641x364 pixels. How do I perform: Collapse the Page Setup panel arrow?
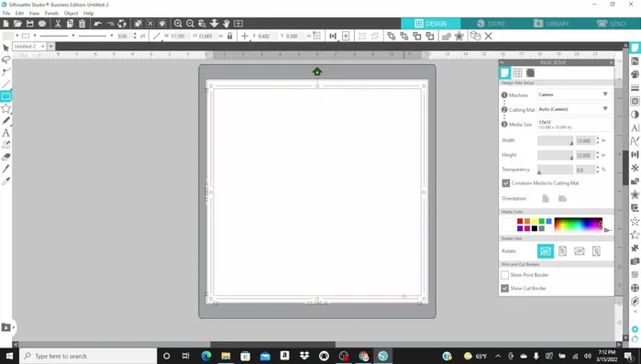coord(503,62)
